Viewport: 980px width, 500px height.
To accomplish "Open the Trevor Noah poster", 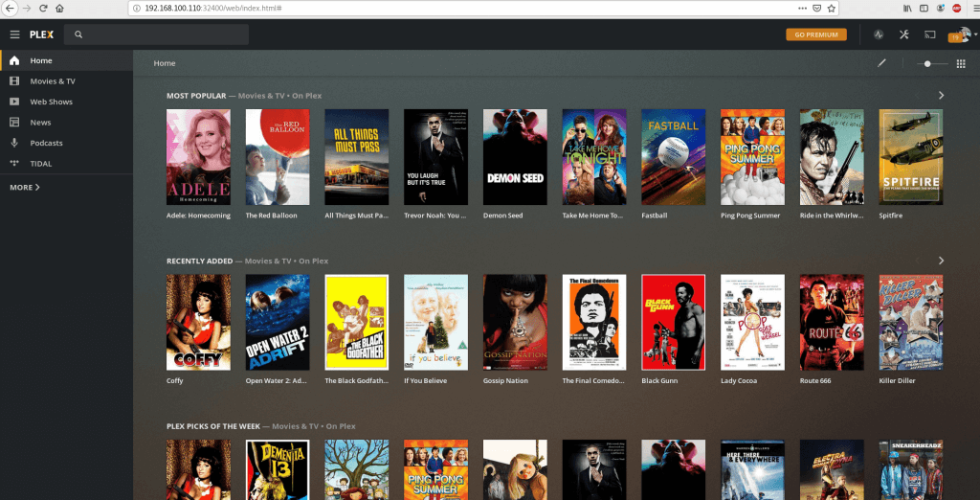I will point(435,157).
